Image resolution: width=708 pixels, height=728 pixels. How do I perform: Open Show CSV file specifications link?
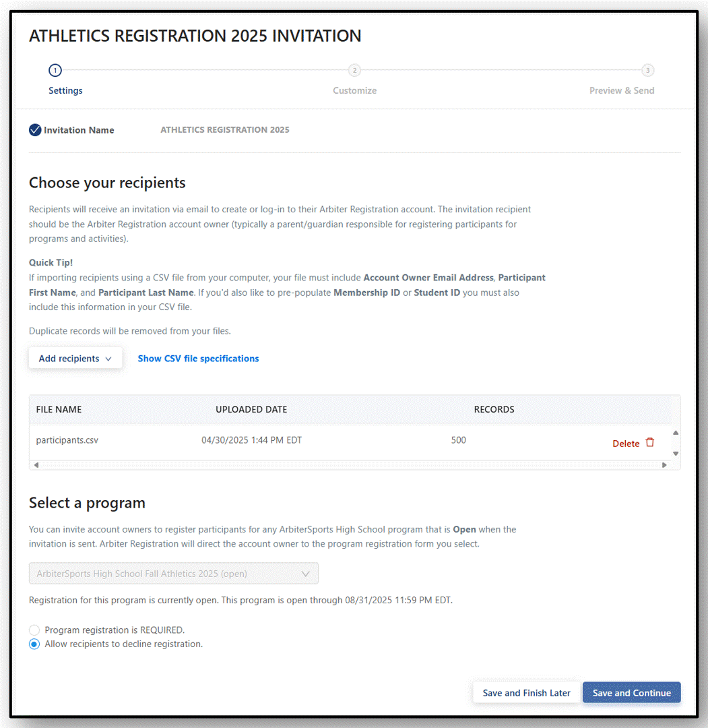tap(198, 359)
